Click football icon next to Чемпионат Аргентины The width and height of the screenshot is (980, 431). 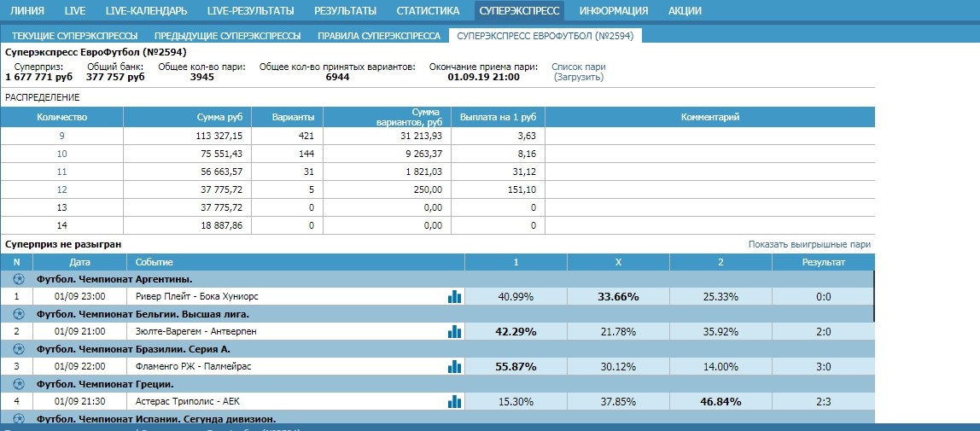click(x=18, y=279)
